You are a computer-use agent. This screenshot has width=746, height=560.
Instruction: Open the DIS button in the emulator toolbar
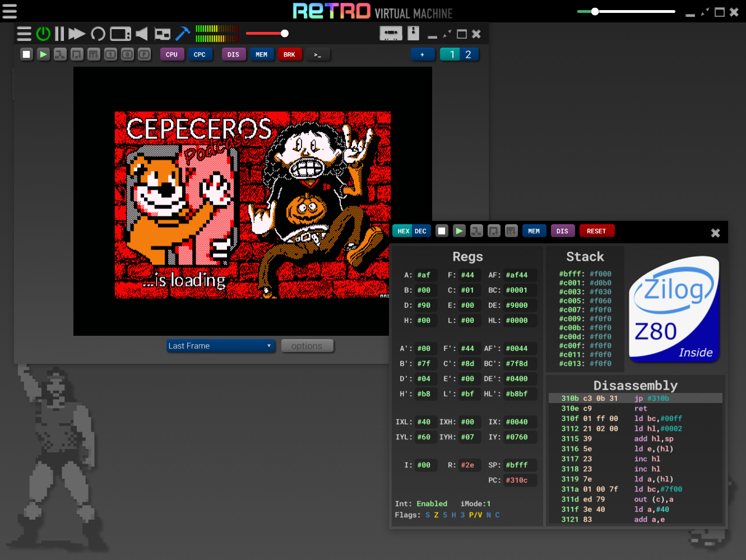pos(233,54)
